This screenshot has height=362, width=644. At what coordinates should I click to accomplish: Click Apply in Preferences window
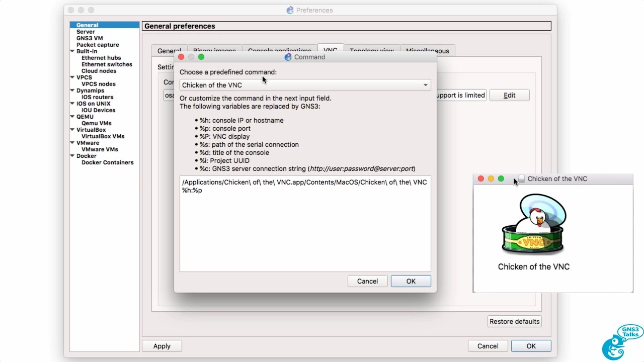click(162, 346)
